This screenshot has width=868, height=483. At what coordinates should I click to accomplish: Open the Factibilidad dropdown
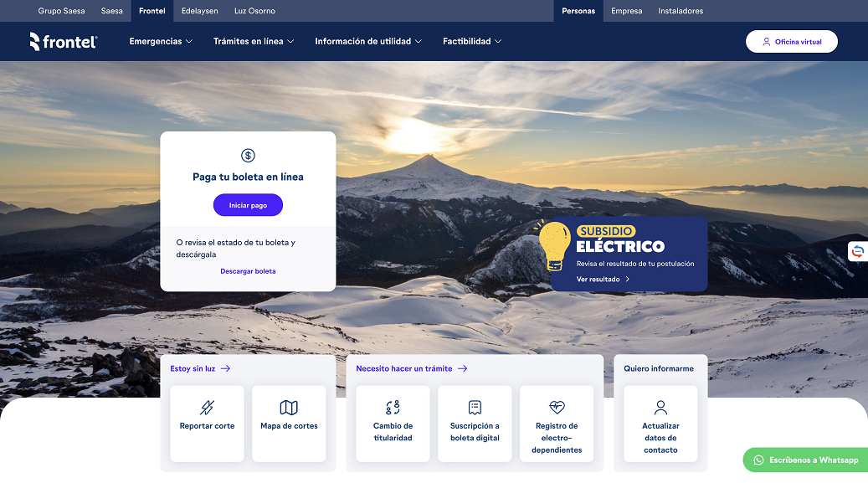pyautogui.click(x=472, y=41)
